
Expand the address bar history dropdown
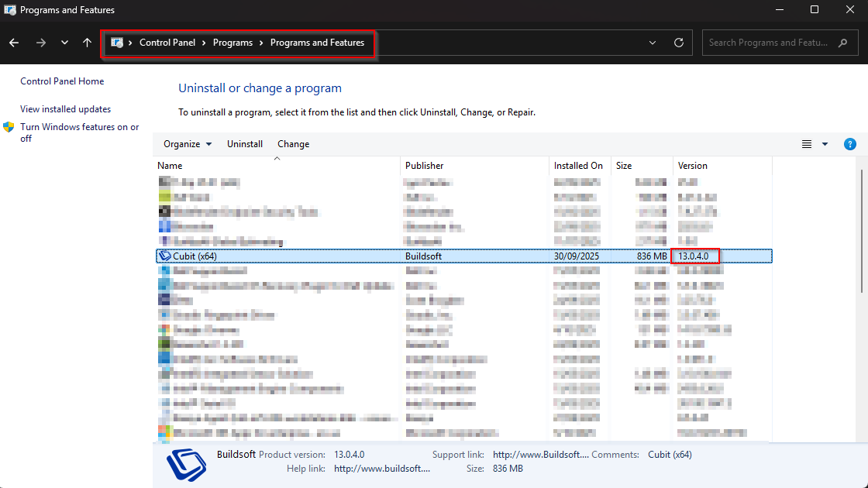[653, 43]
